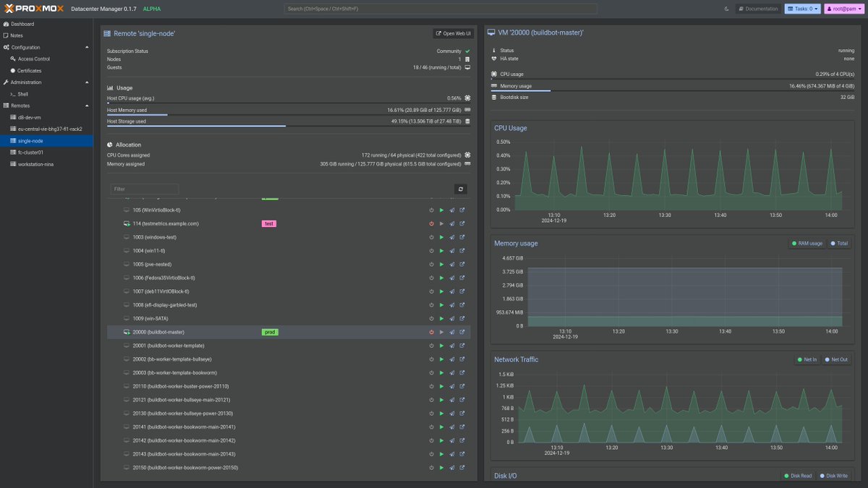Open VM 1009 (win-SATA) in external web UI
The width and height of the screenshot is (868, 488).
tap(462, 318)
